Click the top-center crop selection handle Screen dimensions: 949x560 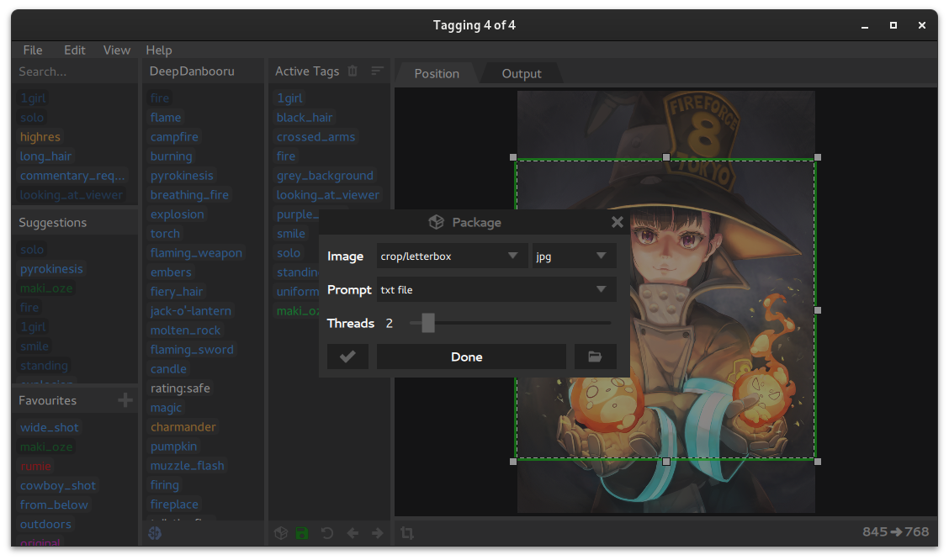(x=666, y=157)
